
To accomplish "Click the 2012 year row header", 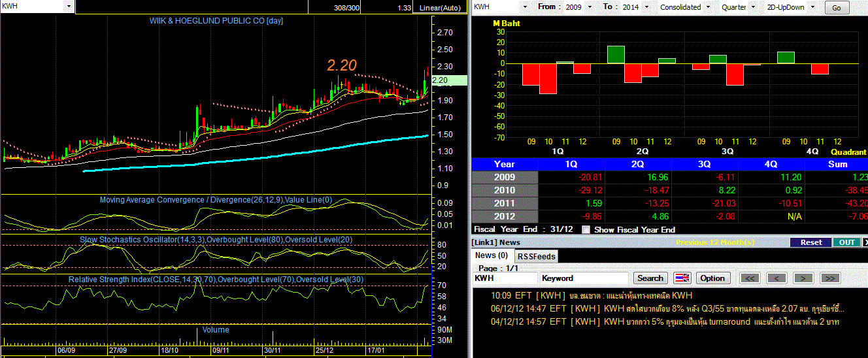I will tap(505, 216).
